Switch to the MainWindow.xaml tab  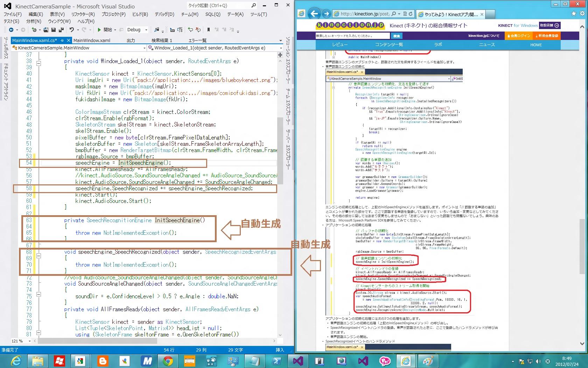(92, 40)
